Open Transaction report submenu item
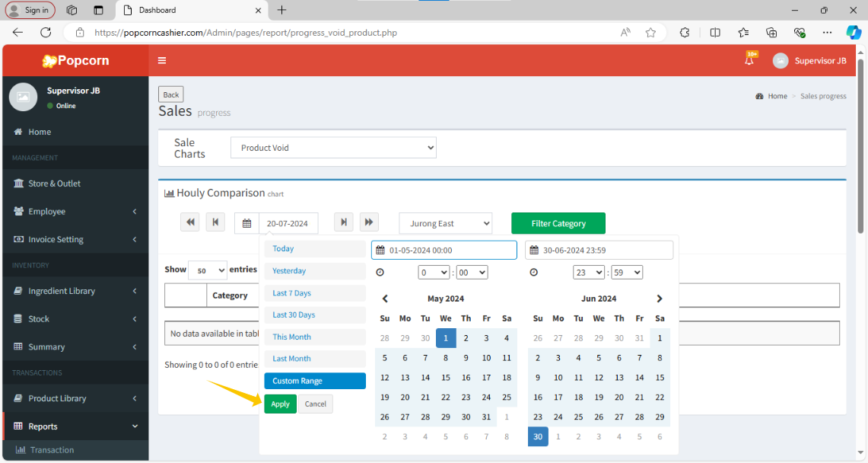 coord(75,450)
